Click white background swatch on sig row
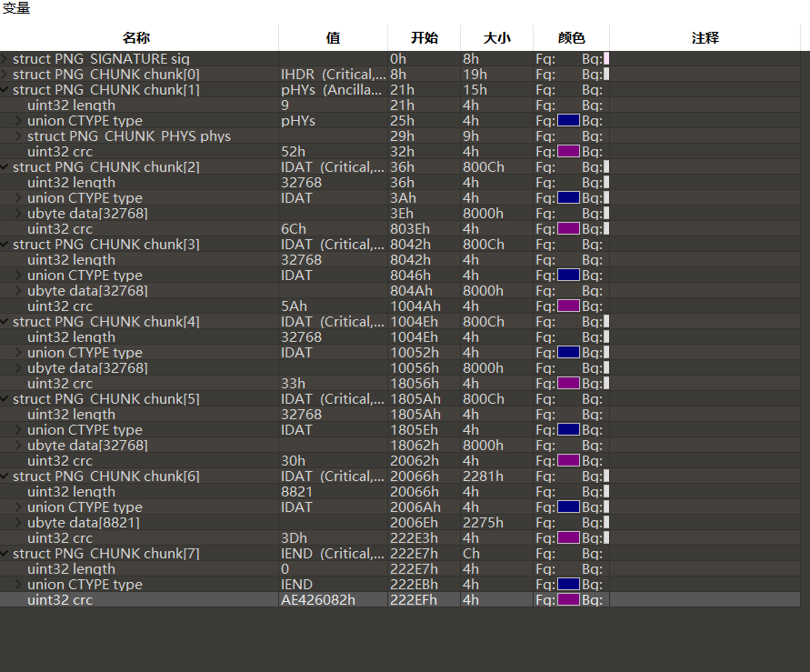The image size is (810, 672). click(x=606, y=59)
